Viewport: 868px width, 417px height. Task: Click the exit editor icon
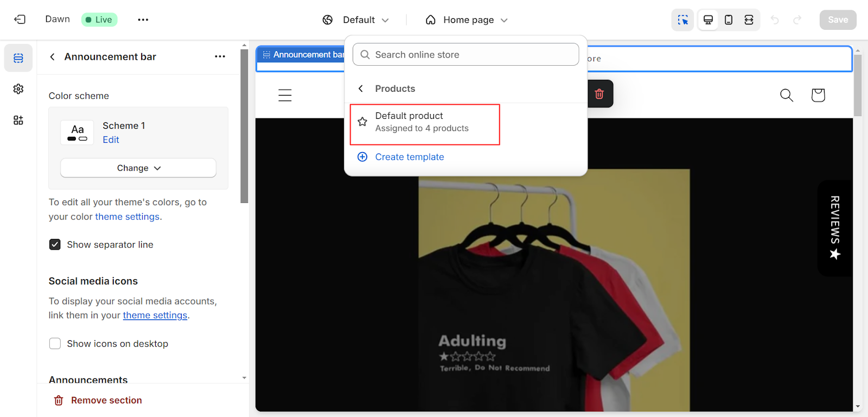coord(20,20)
